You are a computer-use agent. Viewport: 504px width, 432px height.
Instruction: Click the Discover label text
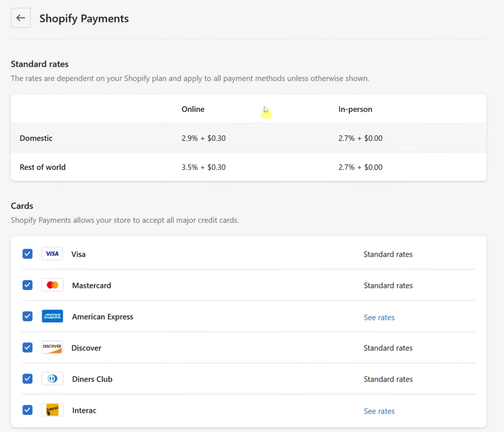[x=86, y=348]
